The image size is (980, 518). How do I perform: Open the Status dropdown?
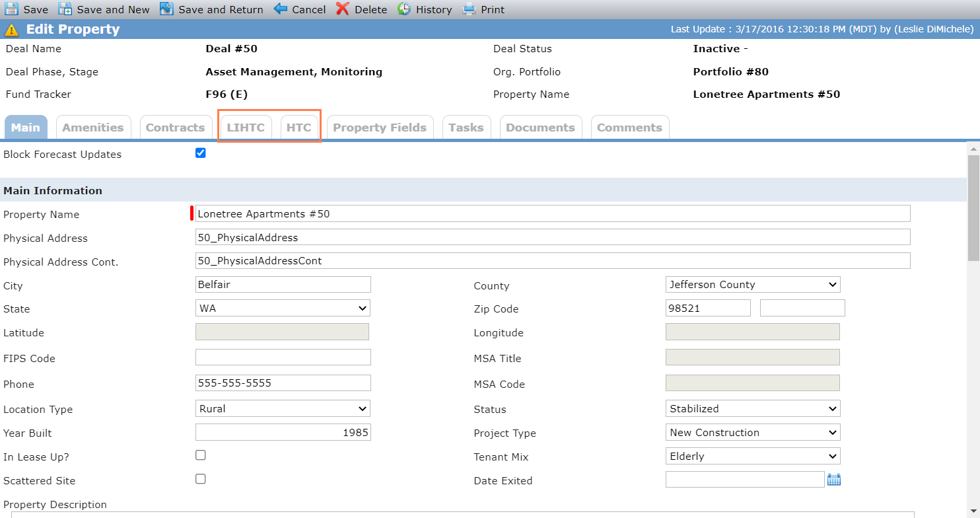pos(753,409)
